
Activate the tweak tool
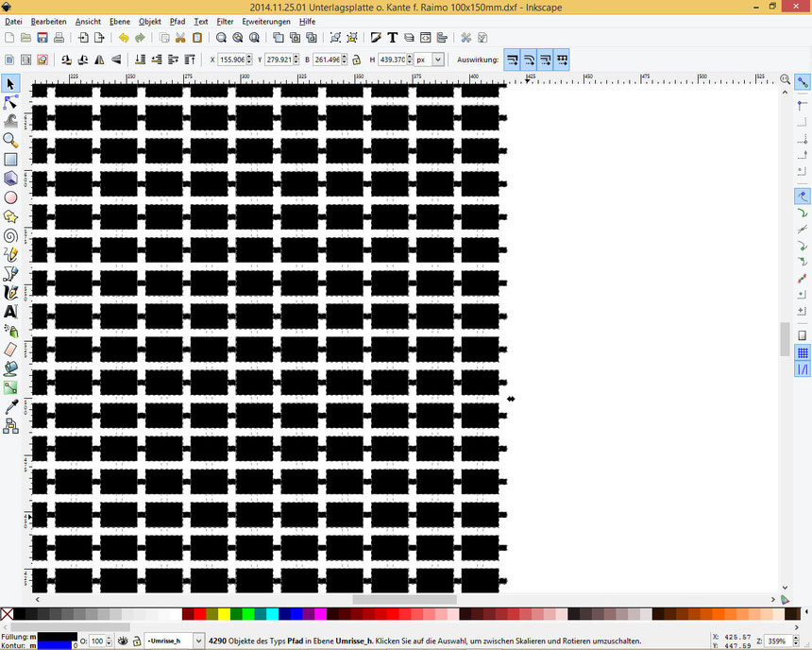click(x=10, y=121)
